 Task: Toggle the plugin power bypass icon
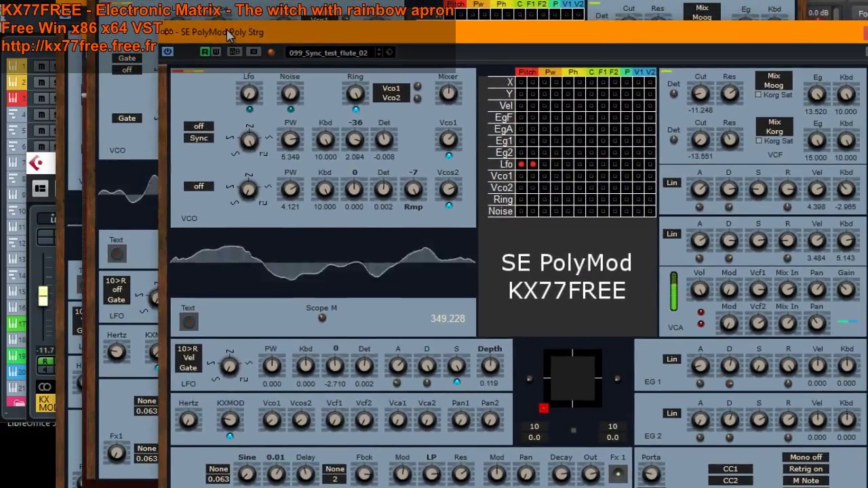tap(167, 52)
